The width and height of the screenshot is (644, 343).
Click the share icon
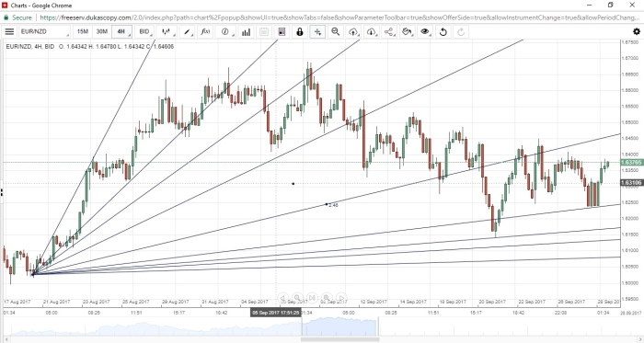click(x=389, y=31)
